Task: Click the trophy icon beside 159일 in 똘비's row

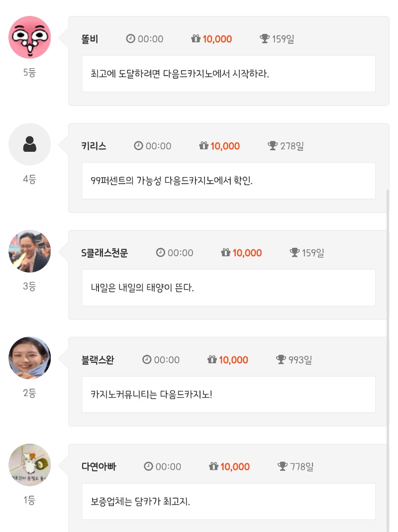Action: click(x=265, y=39)
